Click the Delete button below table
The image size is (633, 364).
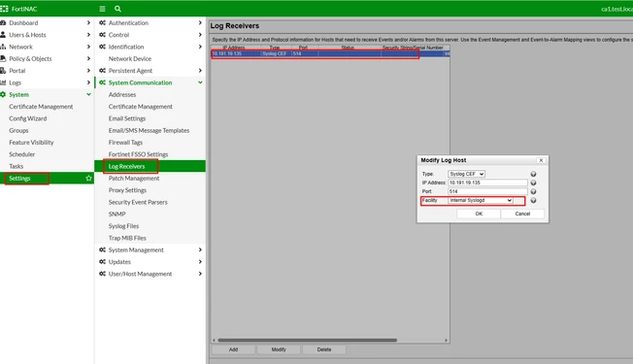coord(323,349)
